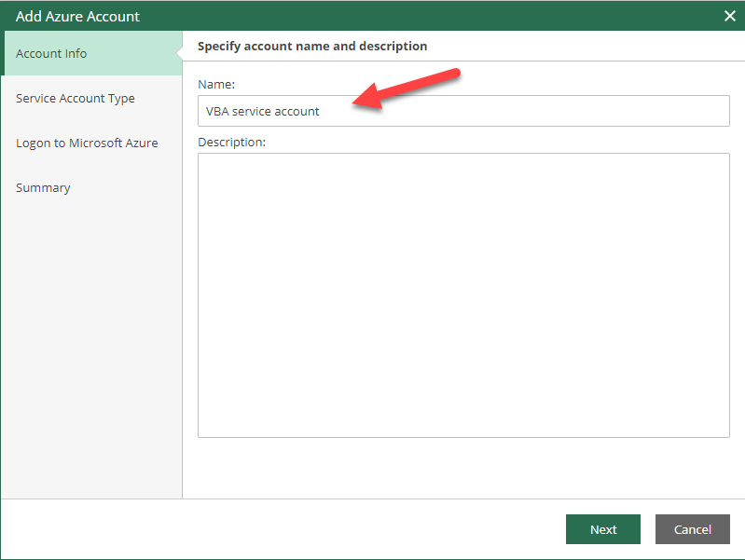
Task: Click inside the Description text area
Action: coord(463,295)
